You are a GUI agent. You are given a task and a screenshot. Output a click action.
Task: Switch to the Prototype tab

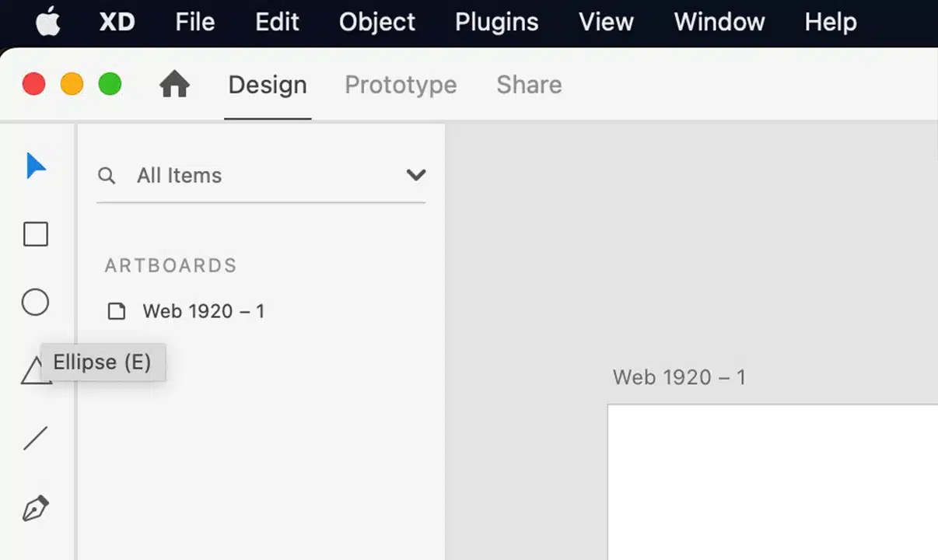[400, 85]
